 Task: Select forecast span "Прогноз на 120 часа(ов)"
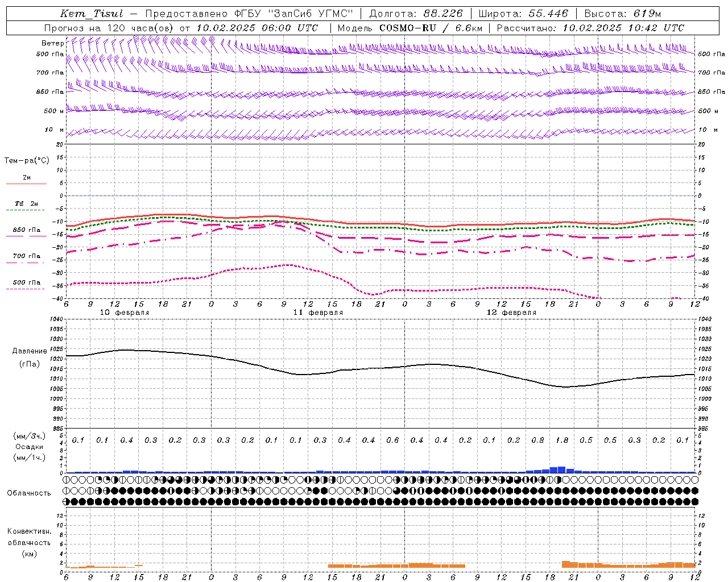(x=109, y=28)
